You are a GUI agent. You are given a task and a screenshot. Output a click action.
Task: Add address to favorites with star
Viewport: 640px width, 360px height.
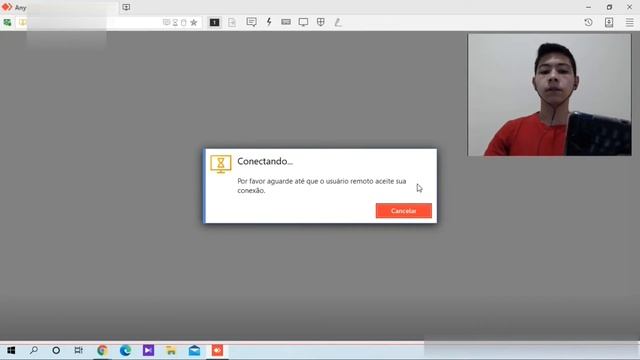[194, 22]
